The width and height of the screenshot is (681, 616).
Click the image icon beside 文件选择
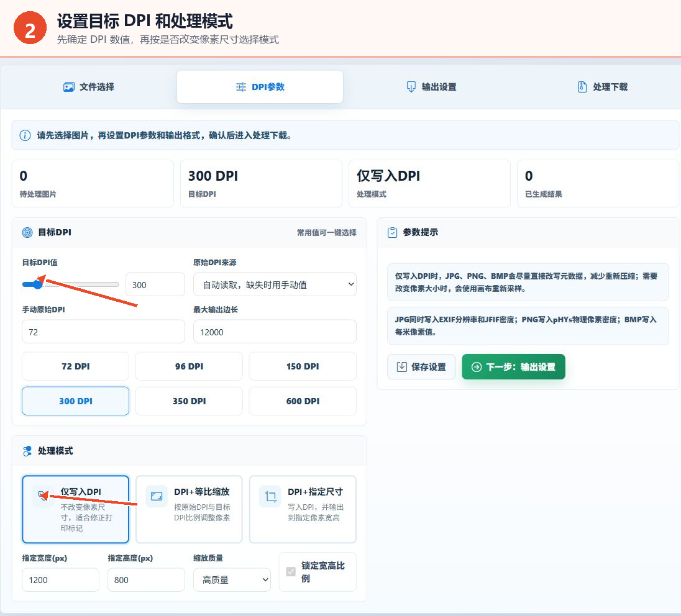pos(68,87)
